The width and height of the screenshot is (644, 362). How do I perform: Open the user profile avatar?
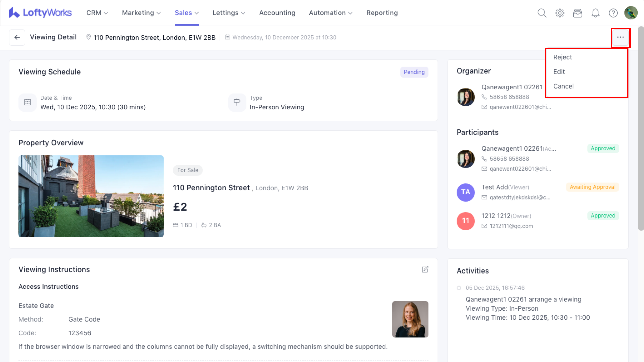(631, 13)
